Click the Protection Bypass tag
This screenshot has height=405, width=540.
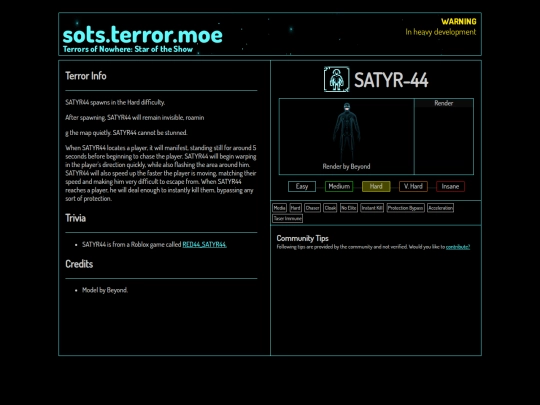coord(405,208)
